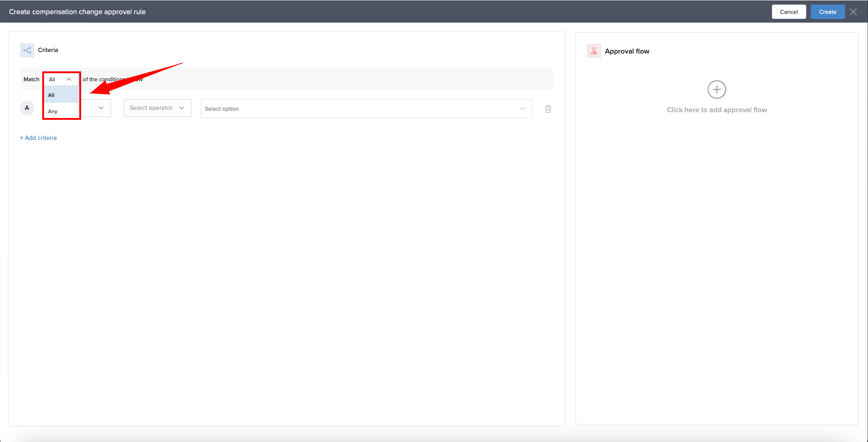This screenshot has height=442, width=868.
Task: Click the plus circle to add approval flow
Action: (716, 90)
